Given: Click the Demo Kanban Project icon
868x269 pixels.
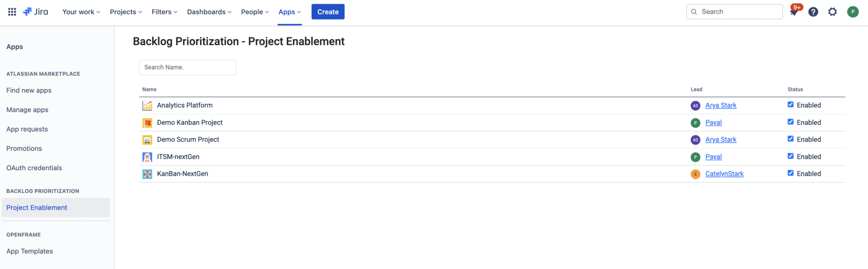Looking at the screenshot, I should pos(147,123).
